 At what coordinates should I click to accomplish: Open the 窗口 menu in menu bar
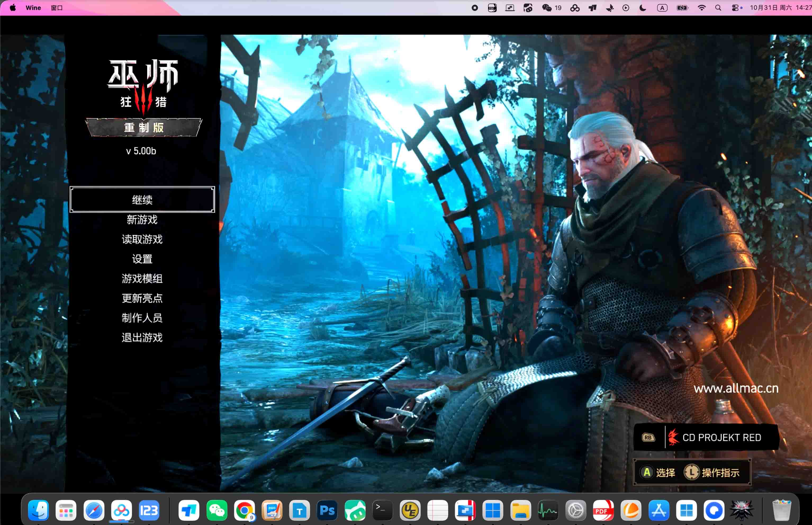click(57, 7)
